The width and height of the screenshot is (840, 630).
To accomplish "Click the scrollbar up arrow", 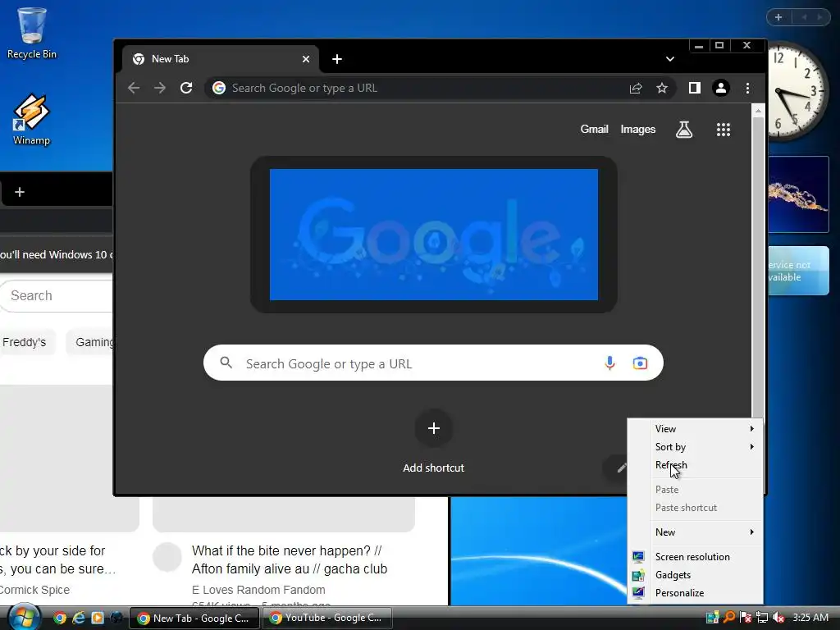I will [757, 111].
